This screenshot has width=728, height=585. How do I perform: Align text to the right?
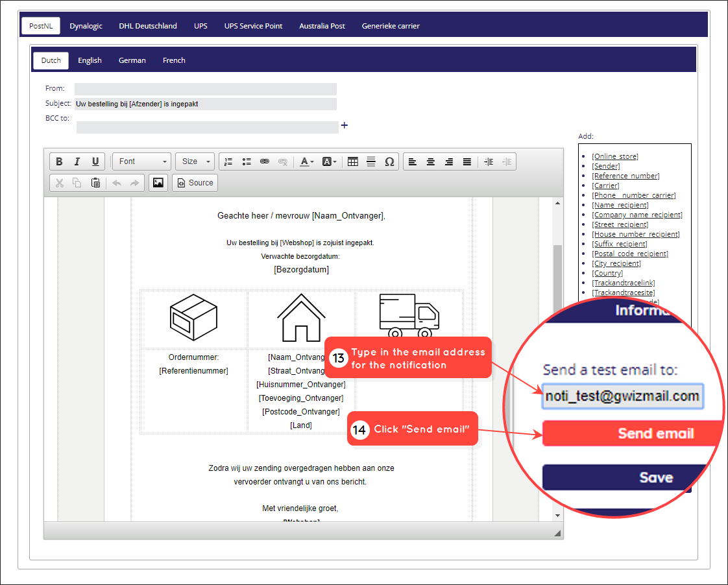point(448,161)
